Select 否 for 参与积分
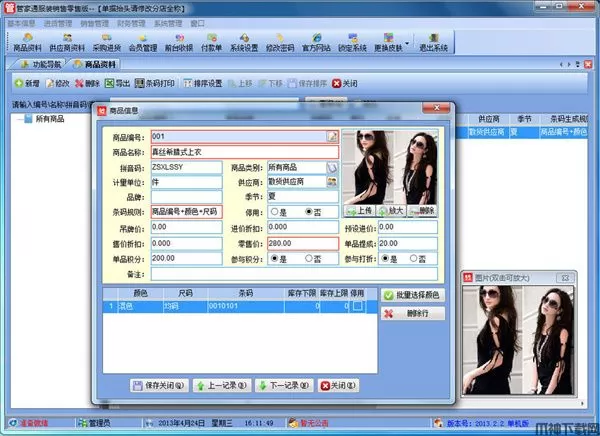The height and width of the screenshot is (436, 600). pyautogui.click(x=305, y=258)
